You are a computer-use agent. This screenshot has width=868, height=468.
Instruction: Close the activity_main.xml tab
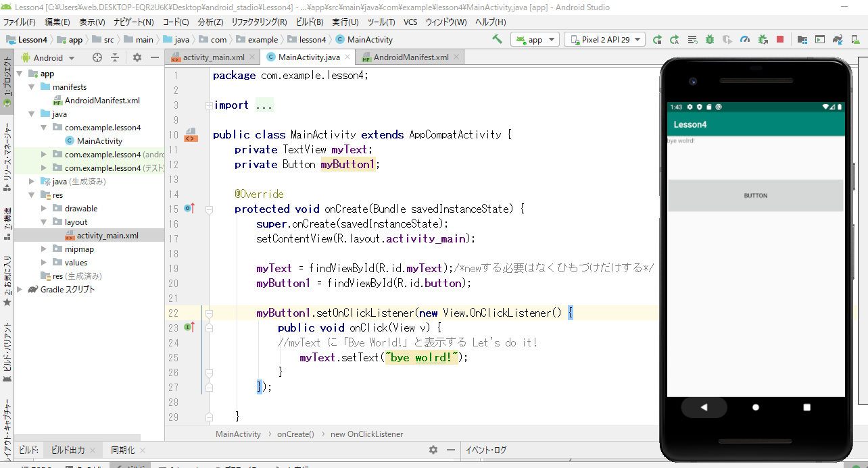(x=251, y=58)
